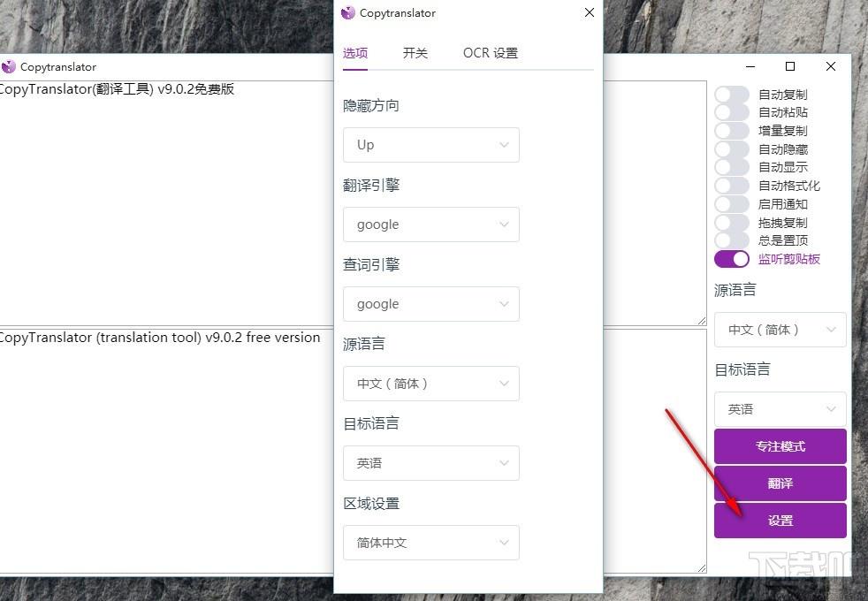Image resolution: width=868 pixels, height=601 pixels.
Task: Click the 自动格式化 label text
Action: 789,186
